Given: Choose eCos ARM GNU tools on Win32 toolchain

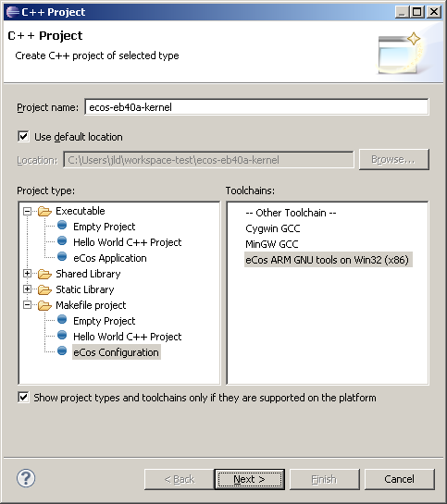Looking at the screenshot, I should 328,260.
